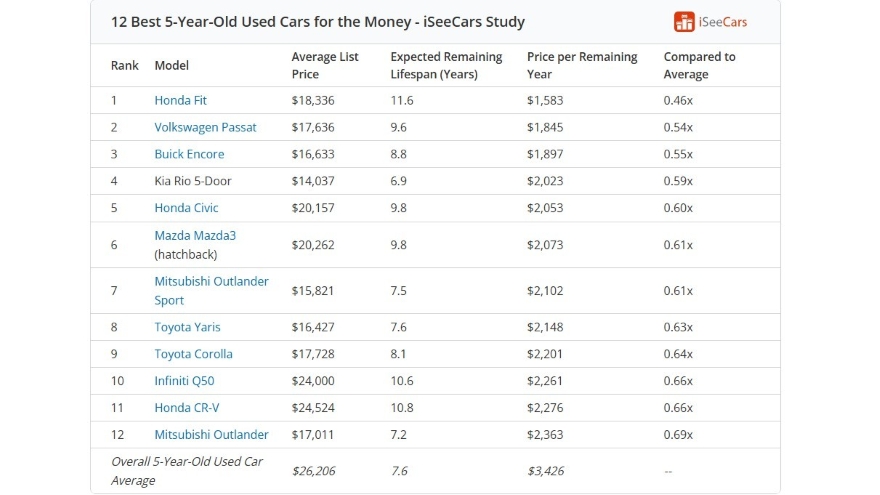Click the Honda CR-V link
The image size is (880, 495).
pyautogui.click(x=185, y=408)
